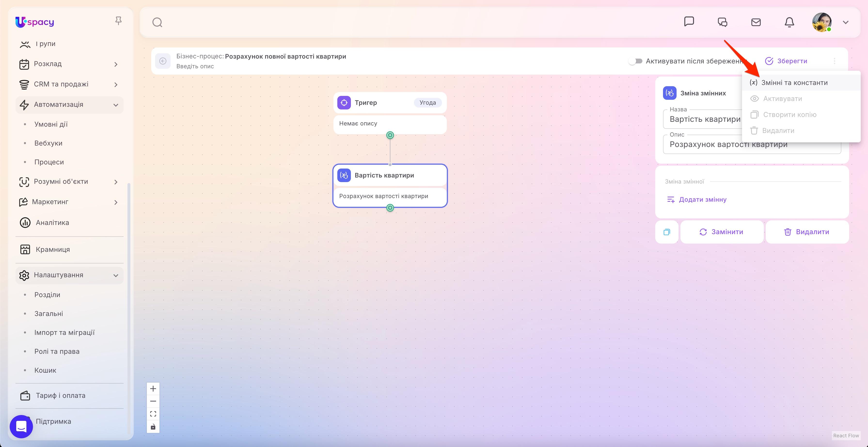Open the Групи sidebar item
The height and width of the screenshot is (447, 868).
click(46, 44)
